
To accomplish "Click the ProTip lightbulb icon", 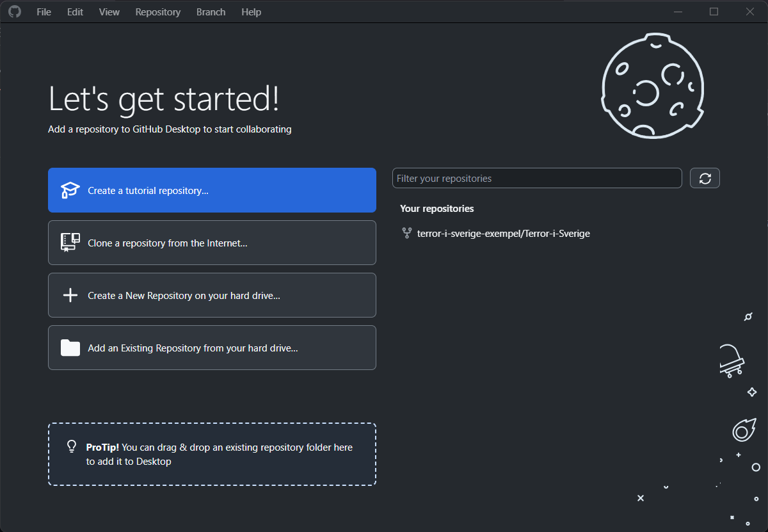I will coord(72,446).
